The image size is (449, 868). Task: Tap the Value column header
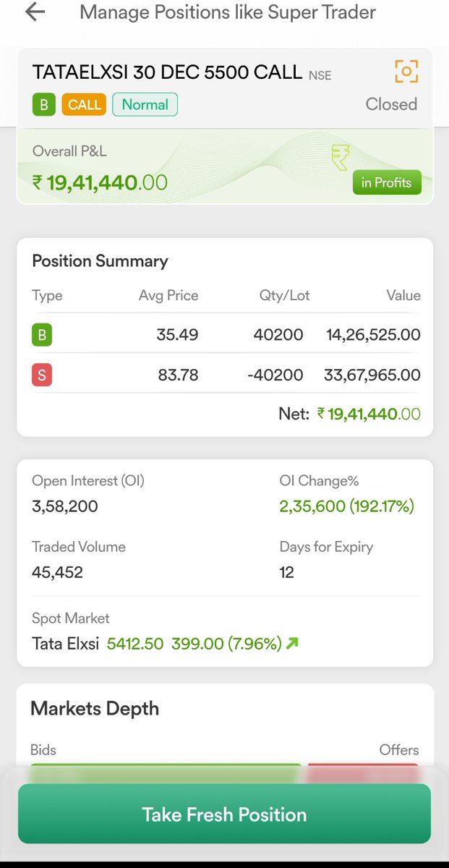[403, 295]
